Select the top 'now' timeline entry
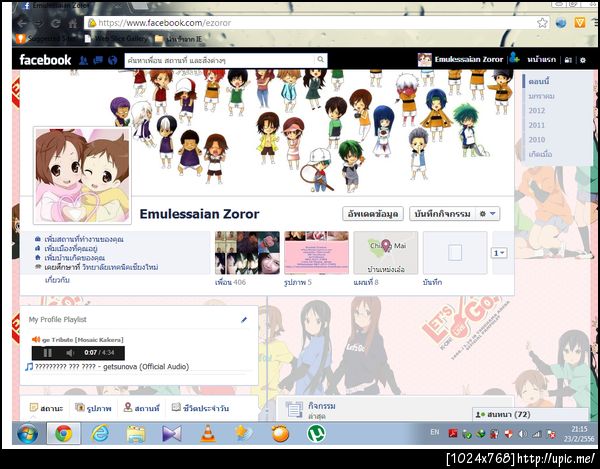Image resolution: width=600 pixels, height=469 pixels. coord(539,81)
